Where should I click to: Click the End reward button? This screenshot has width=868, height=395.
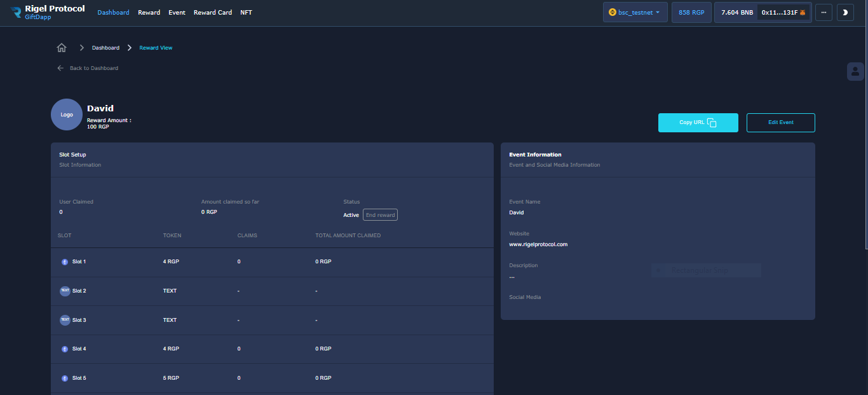(x=380, y=215)
